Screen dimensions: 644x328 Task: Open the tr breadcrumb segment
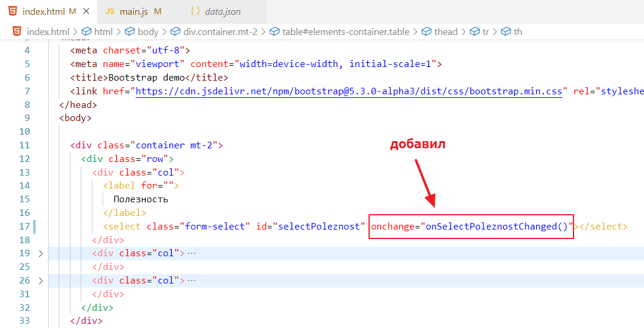point(485,32)
